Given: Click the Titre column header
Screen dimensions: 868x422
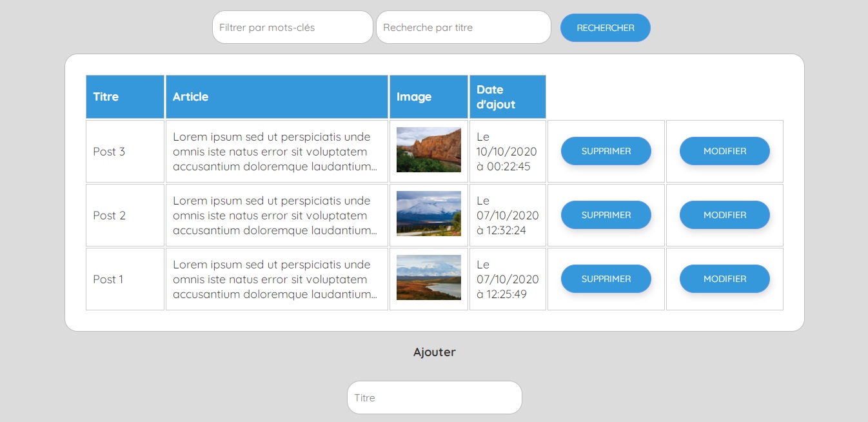Looking at the screenshot, I should (x=125, y=97).
